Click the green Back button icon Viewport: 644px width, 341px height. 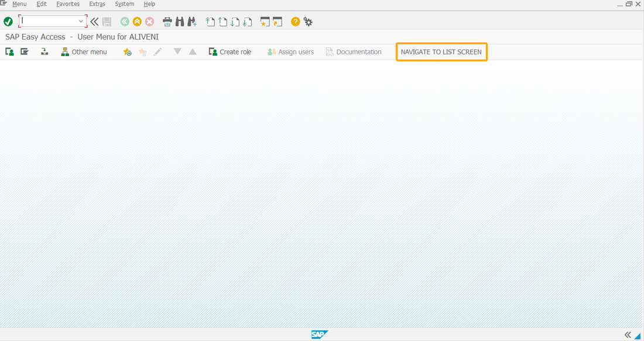[125, 22]
